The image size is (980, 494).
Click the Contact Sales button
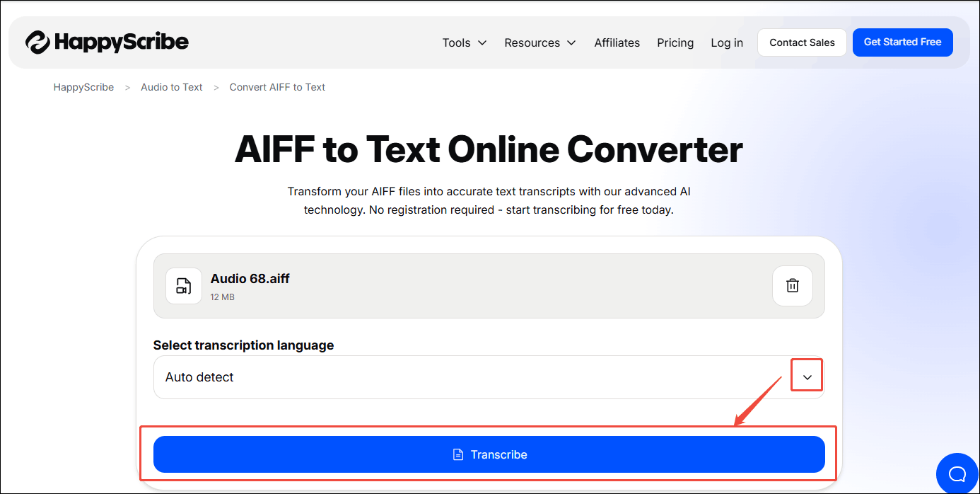[802, 42]
